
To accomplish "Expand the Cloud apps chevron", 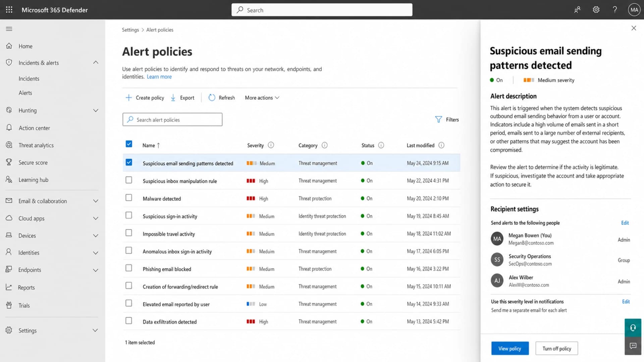I will click(96, 218).
